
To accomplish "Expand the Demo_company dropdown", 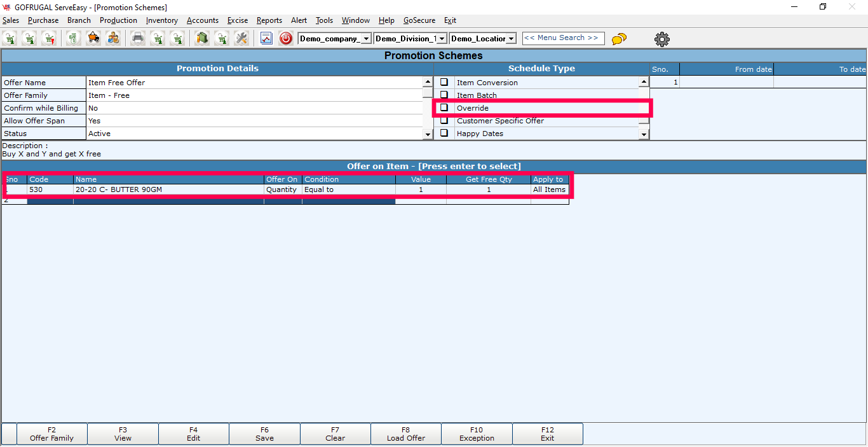I will (x=367, y=39).
